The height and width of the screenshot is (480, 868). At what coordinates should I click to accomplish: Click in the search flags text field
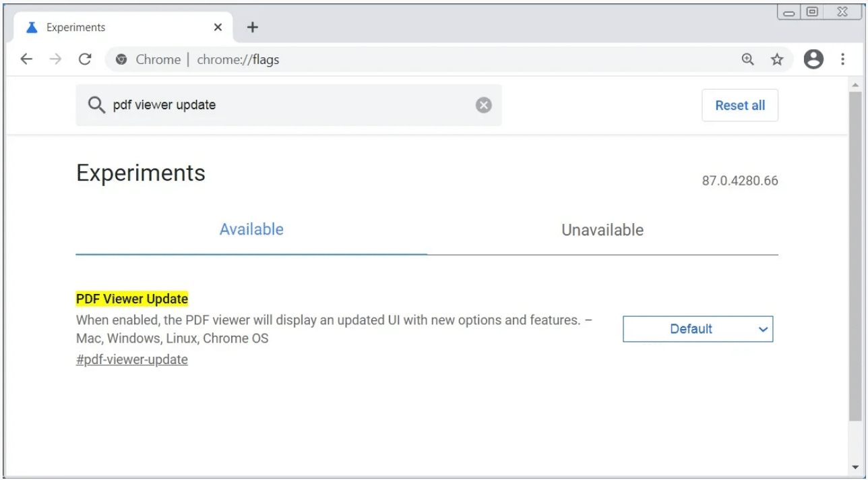click(290, 105)
